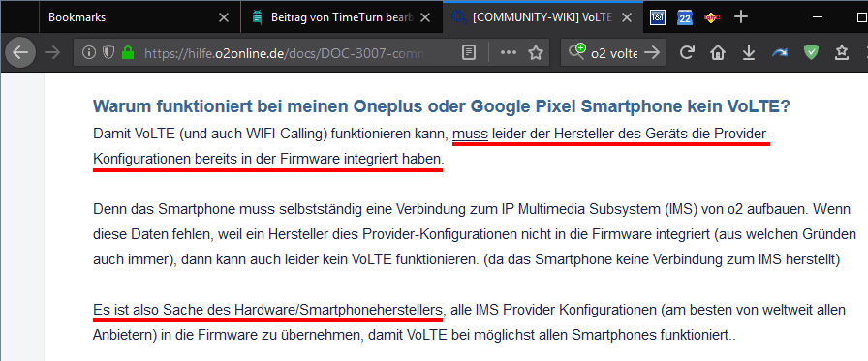Image resolution: width=868 pixels, height=361 pixels.
Task: Show site information icon in address bar
Action: (88, 52)
